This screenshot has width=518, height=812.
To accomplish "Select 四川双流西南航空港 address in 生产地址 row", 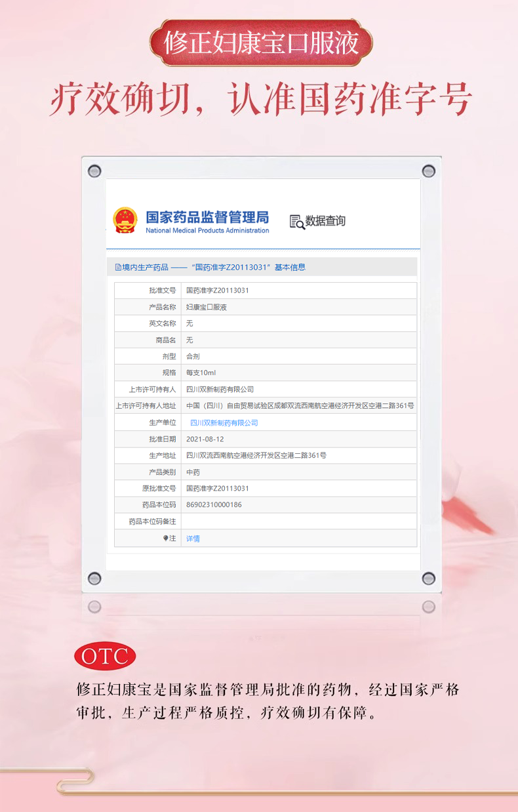I will coord(256,455).
